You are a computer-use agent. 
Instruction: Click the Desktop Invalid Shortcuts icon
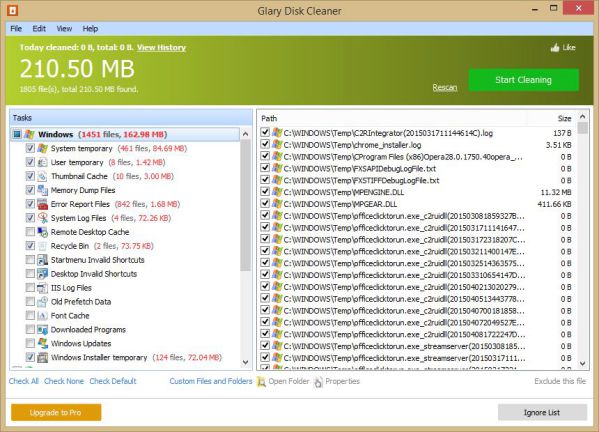click(42, 273)
